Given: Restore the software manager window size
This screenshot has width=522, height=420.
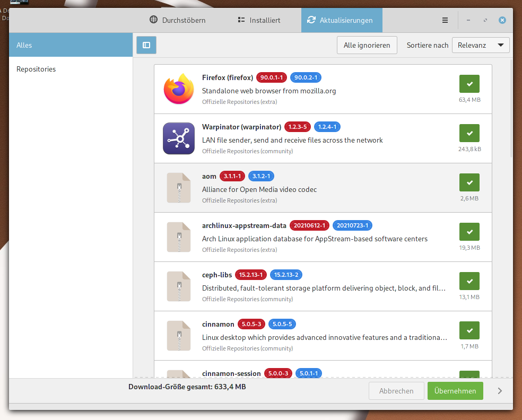Looking at the screenshot, I should click(485, 20).
